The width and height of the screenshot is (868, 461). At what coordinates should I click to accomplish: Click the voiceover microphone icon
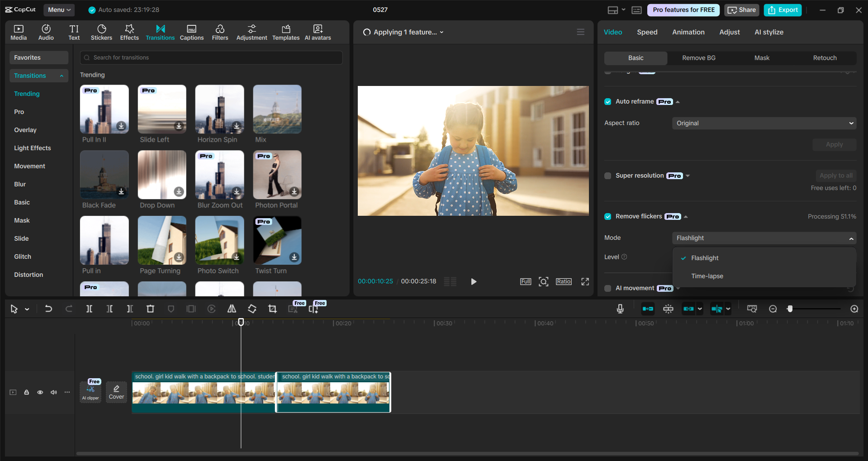620,309
